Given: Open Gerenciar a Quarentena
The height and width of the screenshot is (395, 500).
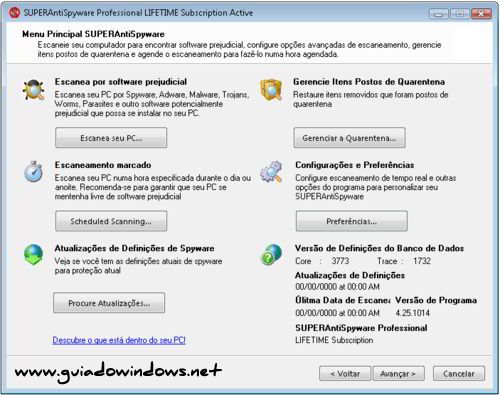Looking at the screenshot, I should 349,138.
